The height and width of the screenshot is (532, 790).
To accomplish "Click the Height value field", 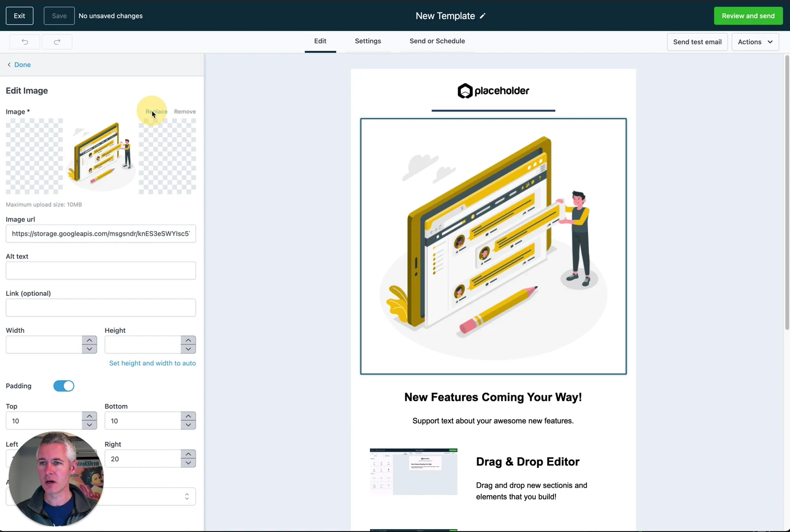I will [143, 345].
